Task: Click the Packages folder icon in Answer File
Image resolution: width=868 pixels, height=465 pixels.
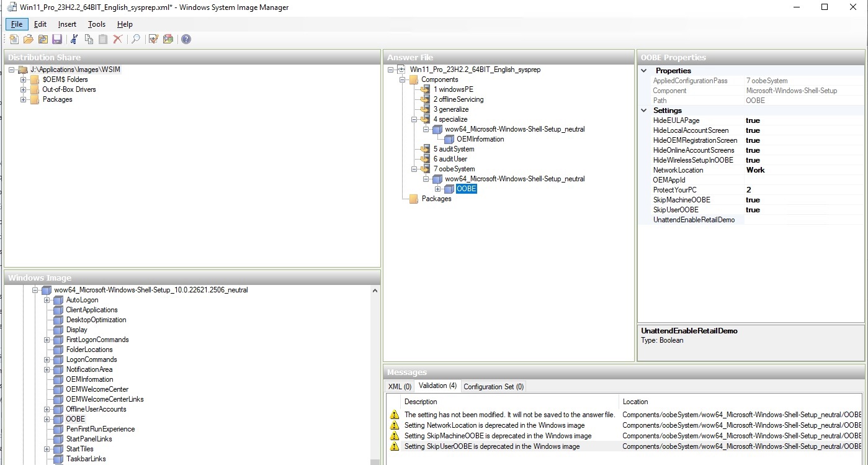Action: click(x=414, y=199)
